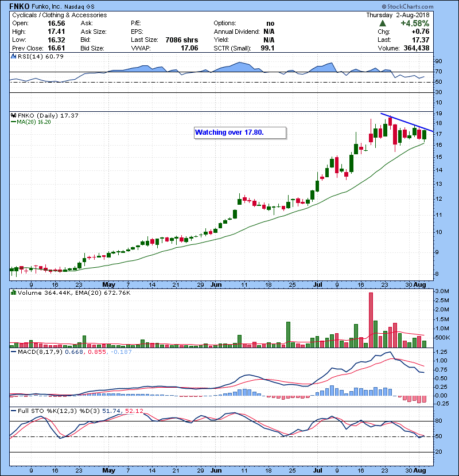The width and height of the screenshot is (459, 476).
Task: Click the MACD histogram value -0.187
Action: pos(121,352)
